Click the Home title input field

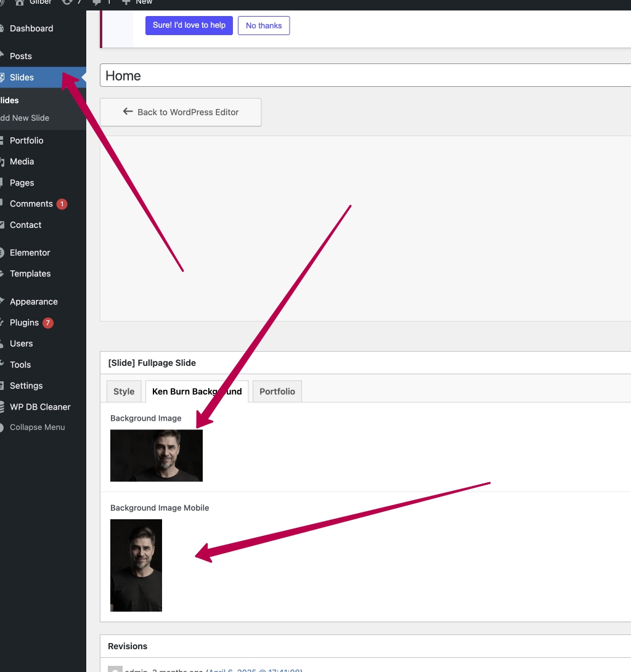364,76
